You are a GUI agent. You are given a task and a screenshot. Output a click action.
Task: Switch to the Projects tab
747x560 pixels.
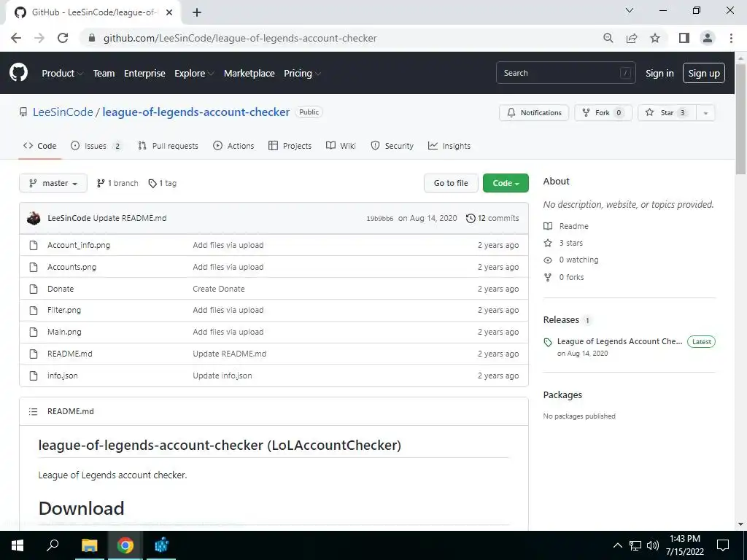[290, 146]
